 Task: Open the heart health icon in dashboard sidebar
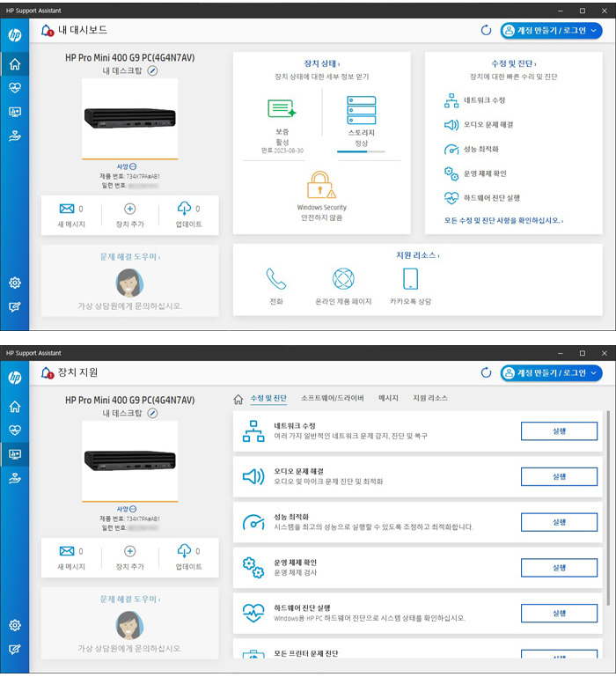15,88
